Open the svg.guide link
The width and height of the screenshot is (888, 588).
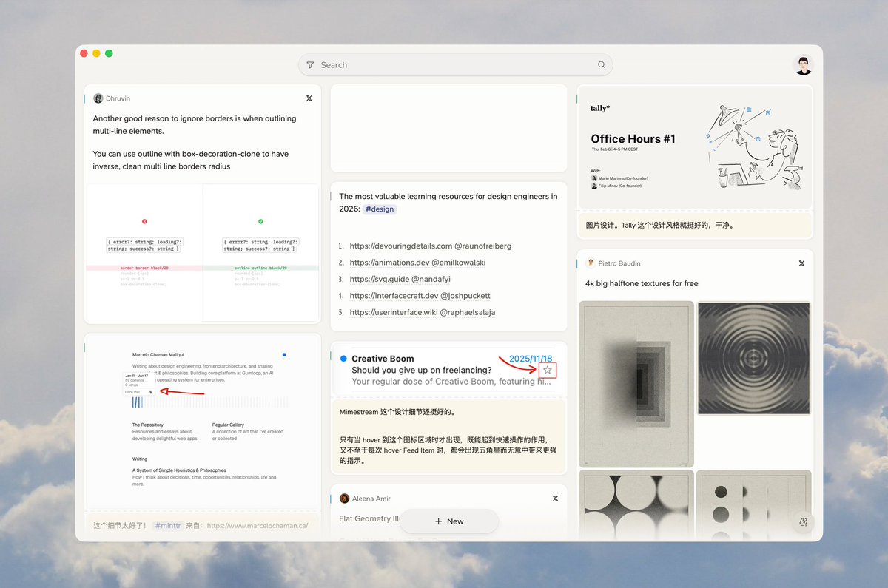[379, 279]
